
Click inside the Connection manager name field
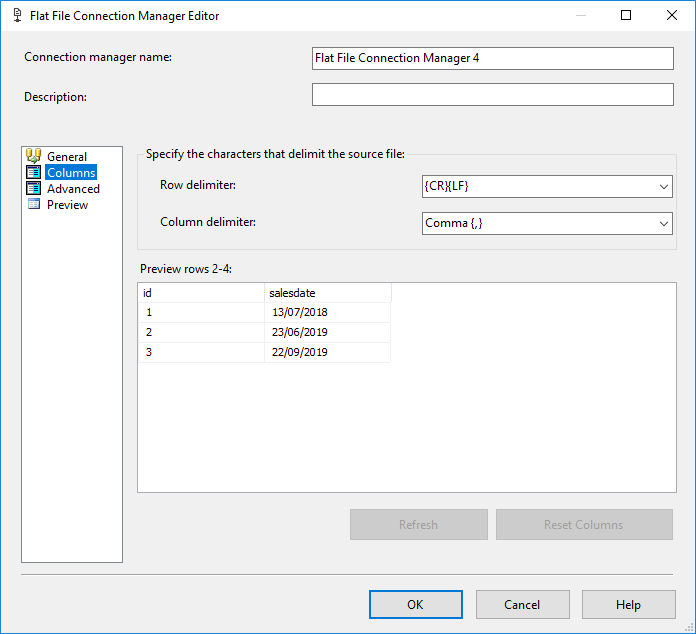tap(492, 58)
